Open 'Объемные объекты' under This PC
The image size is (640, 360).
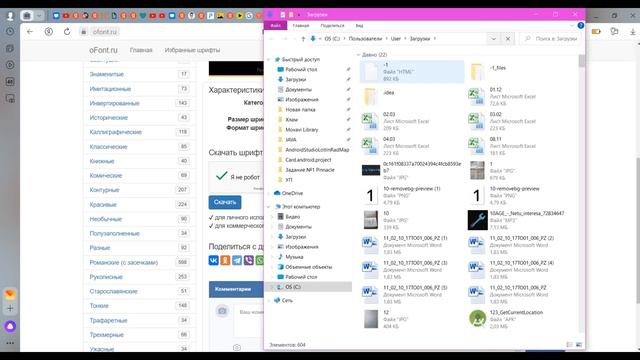[308, 267]
